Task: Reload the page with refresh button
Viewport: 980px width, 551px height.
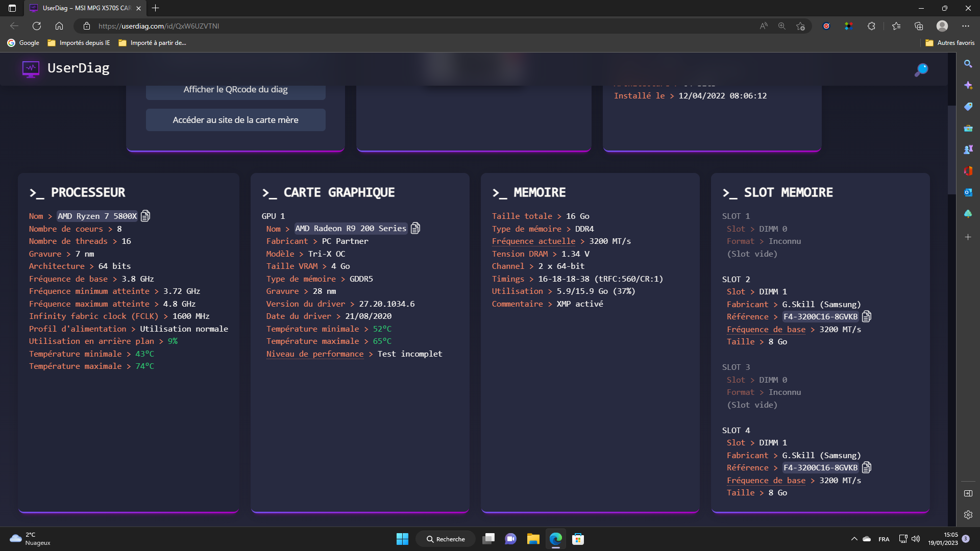Action: click(x=37, y=26)
